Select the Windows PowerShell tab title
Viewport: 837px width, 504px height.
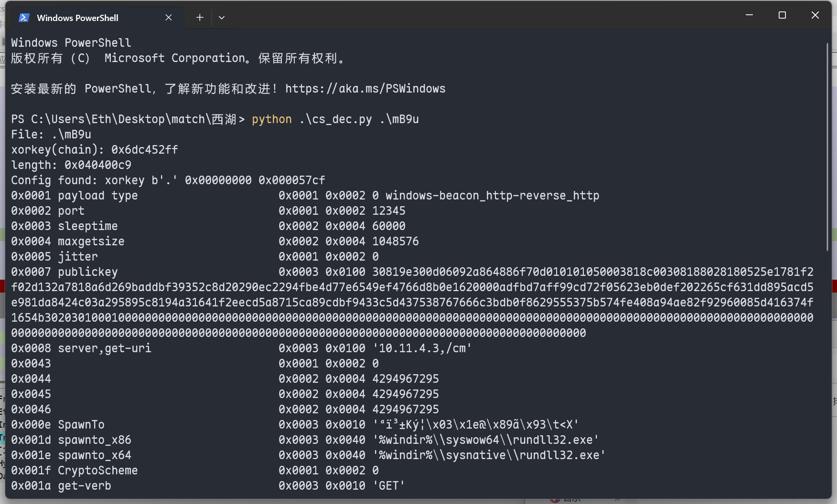(77, 18)
